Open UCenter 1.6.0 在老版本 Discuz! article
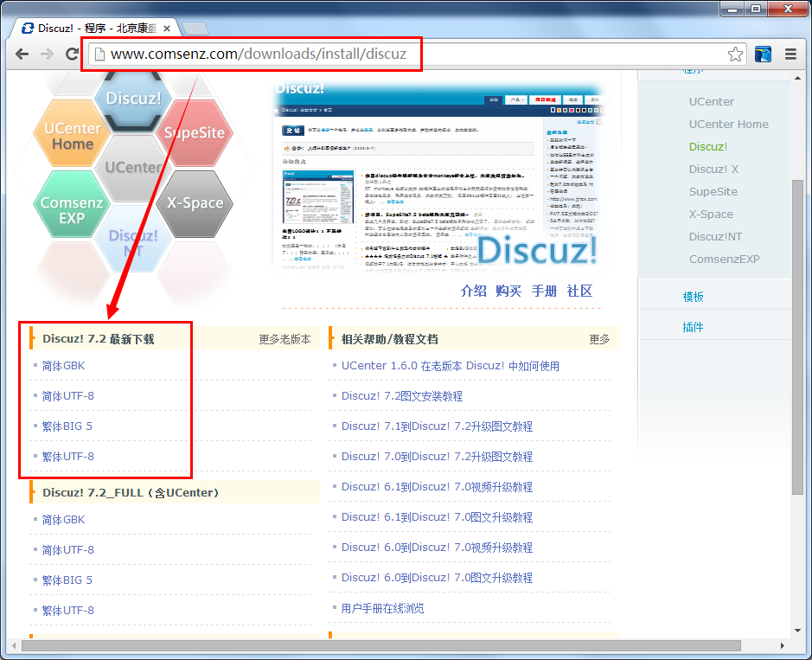 [x=450, y=366]
